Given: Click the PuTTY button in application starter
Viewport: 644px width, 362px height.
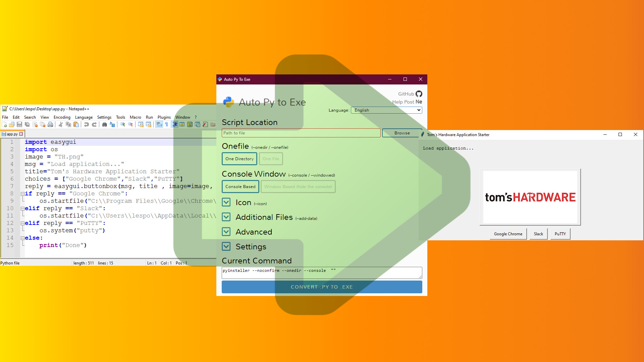Looking at the screenshot, I should (560, 233).
